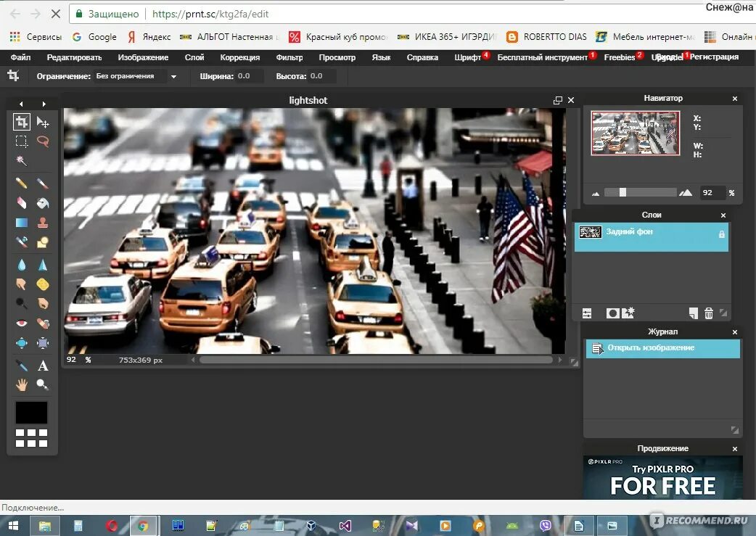
Task: Click the Navigator preview thumbnail
Action: click(x=636, y=133)
